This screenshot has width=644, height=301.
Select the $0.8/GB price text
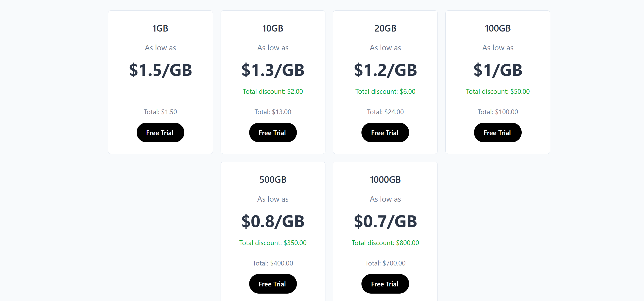[x=273, y=222]
